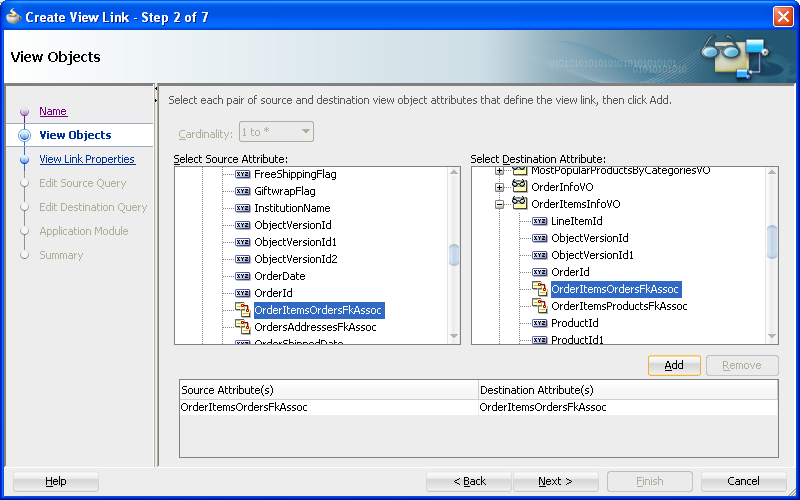Click the ProductId attribute icon
The height and width of the screenshot is (500, 800).
pos(539,323)
